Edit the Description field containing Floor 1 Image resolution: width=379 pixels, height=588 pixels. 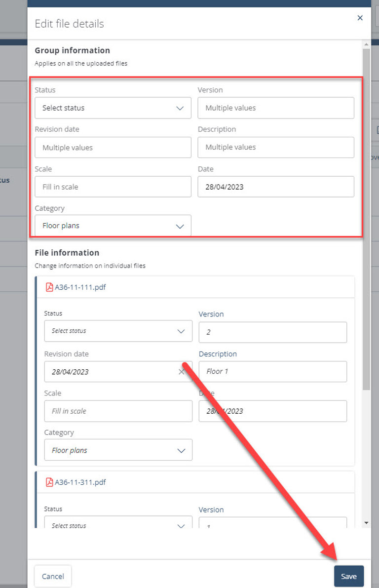tap(272, 371)
